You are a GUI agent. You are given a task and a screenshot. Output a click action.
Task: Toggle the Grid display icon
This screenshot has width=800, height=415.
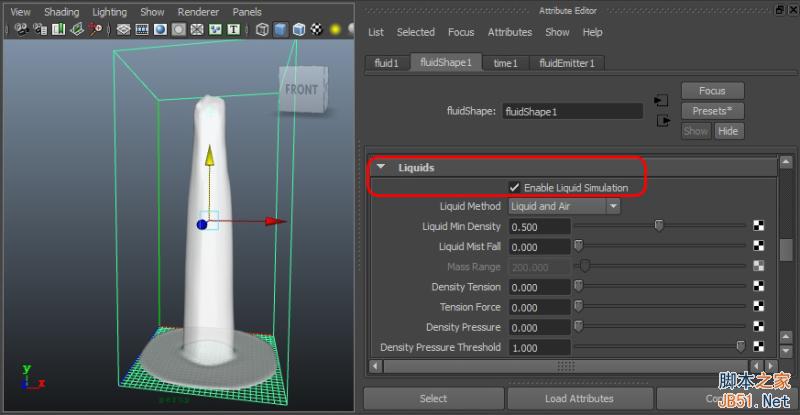coord(123,30)
